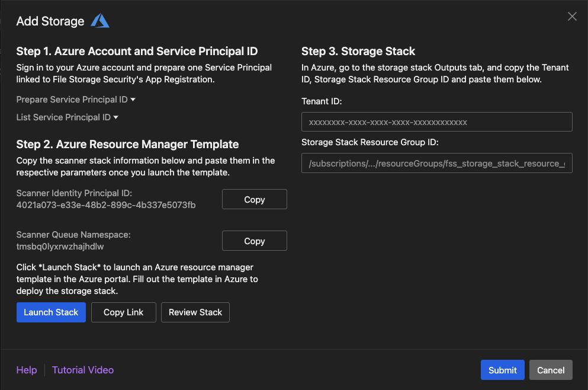Screen dimensions: 588x390
Task: Click the Add Storage title text
Action: (x=50, y=21)
